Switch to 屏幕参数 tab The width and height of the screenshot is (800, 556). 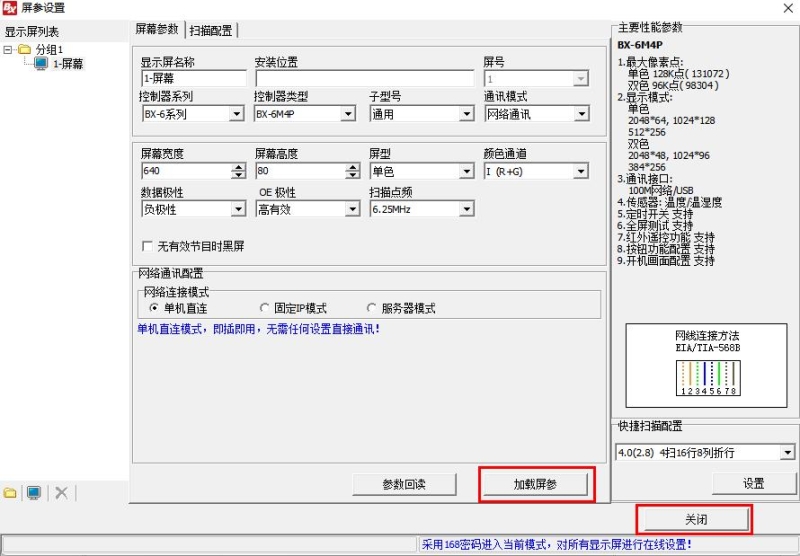click(157, 30)
